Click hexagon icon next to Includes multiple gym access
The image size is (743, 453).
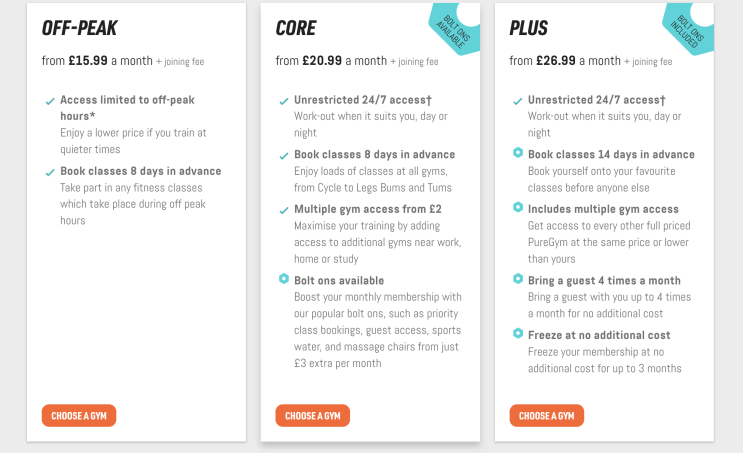click(518, 207)
